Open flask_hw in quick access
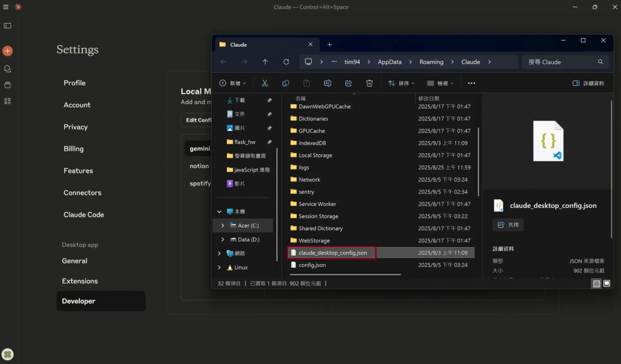 click(245, 142)
